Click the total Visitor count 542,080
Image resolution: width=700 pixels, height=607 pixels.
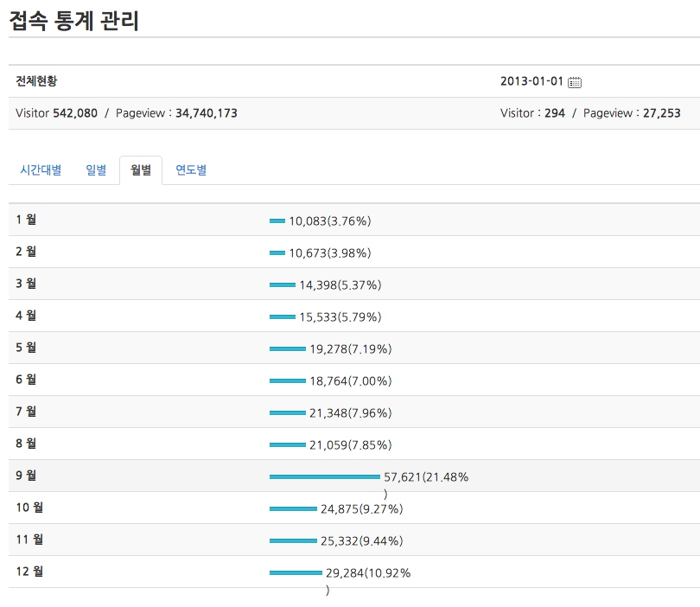click(x=75, y=113)
